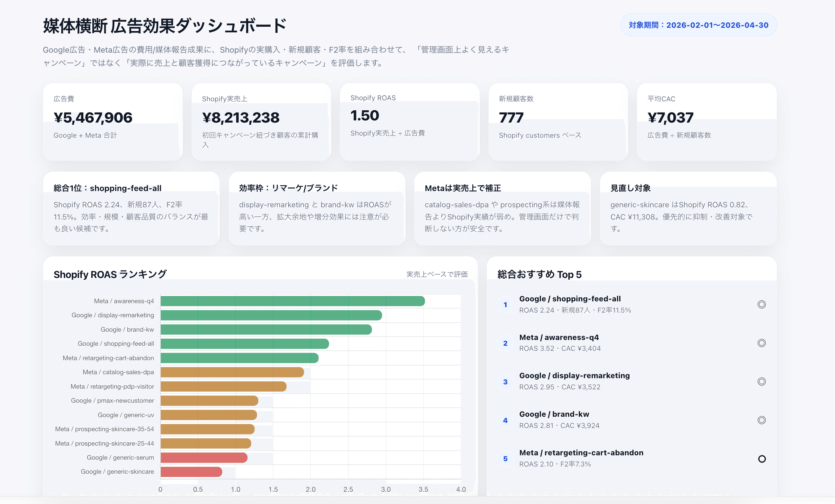The height and width of the screenshot is (504, 835).
Task: Click rank badge 1 in Top 5
Action: (505, 305)
